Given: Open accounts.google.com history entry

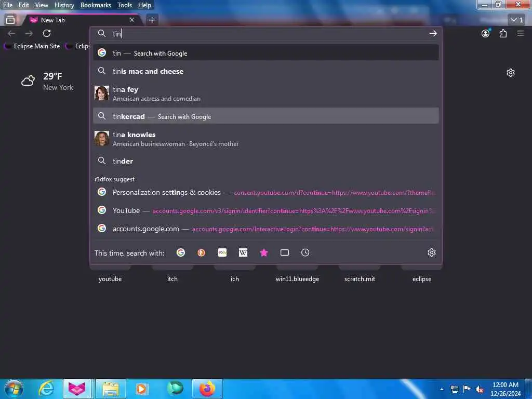Looking at the screenshot, I should coord(265,229).
